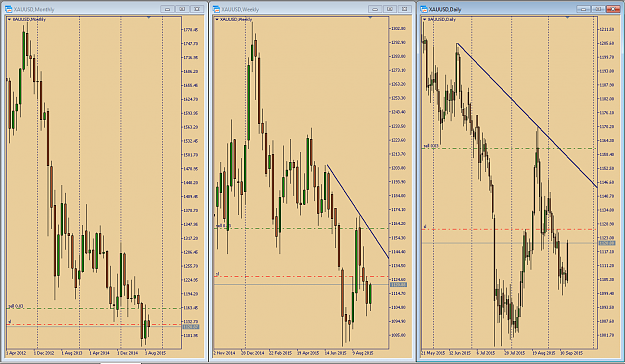
Task: Select the red sl line on Weekly chart
Action: [301, 276]
